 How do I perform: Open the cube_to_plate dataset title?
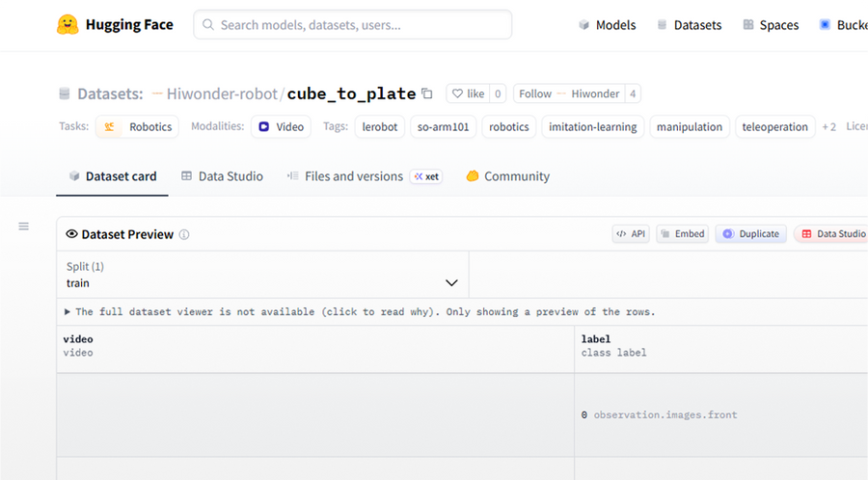click(x=351, y=94)
